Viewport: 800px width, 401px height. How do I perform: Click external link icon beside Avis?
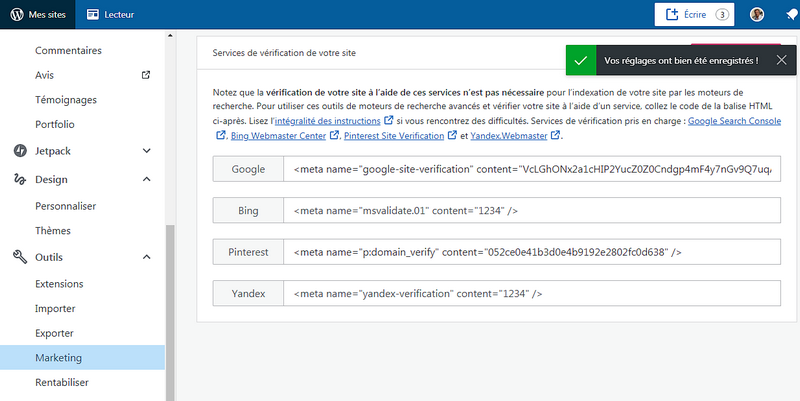146,75
